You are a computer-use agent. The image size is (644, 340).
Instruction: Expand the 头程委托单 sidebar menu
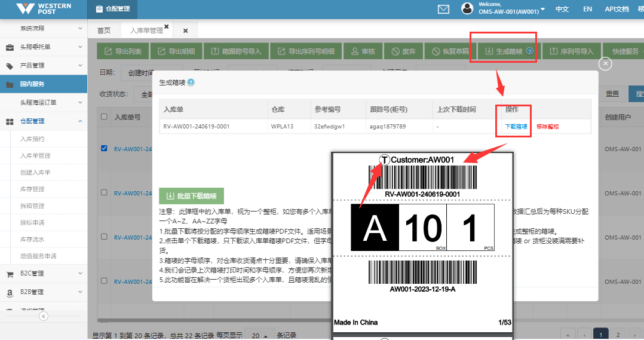[44, 47]
